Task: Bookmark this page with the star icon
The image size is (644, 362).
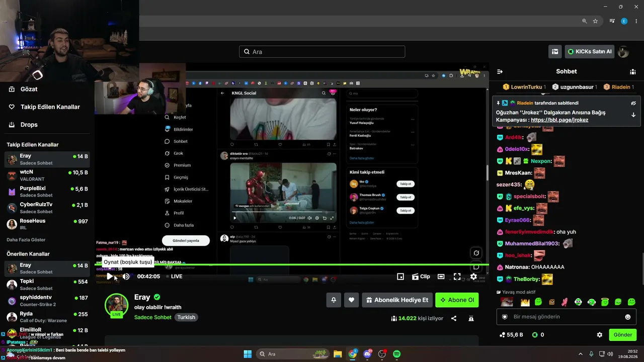Action: point(595,21)
